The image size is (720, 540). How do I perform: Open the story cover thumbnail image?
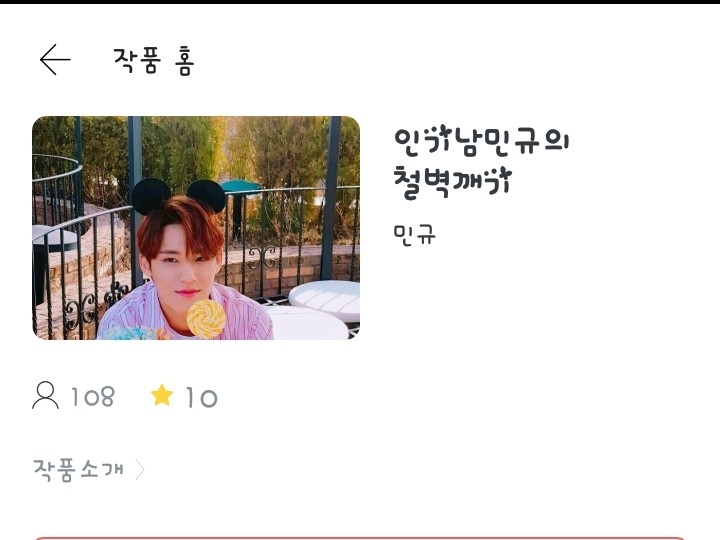(196, 228)
